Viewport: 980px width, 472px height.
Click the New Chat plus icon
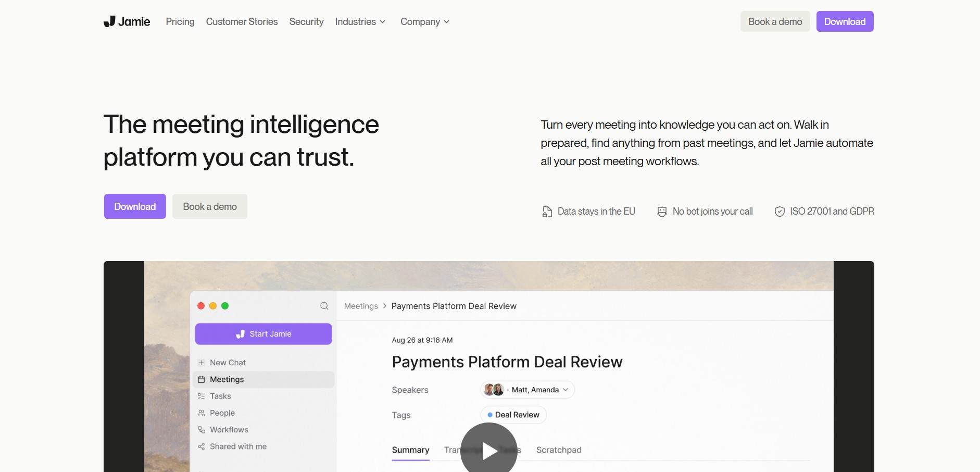[x=201, y=363]
